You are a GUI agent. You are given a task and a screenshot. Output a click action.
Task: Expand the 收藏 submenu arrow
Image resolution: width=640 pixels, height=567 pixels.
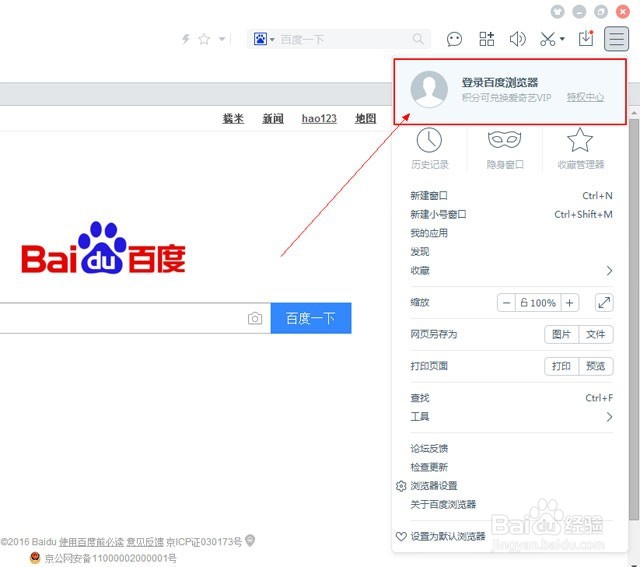[x=609, y=271]
